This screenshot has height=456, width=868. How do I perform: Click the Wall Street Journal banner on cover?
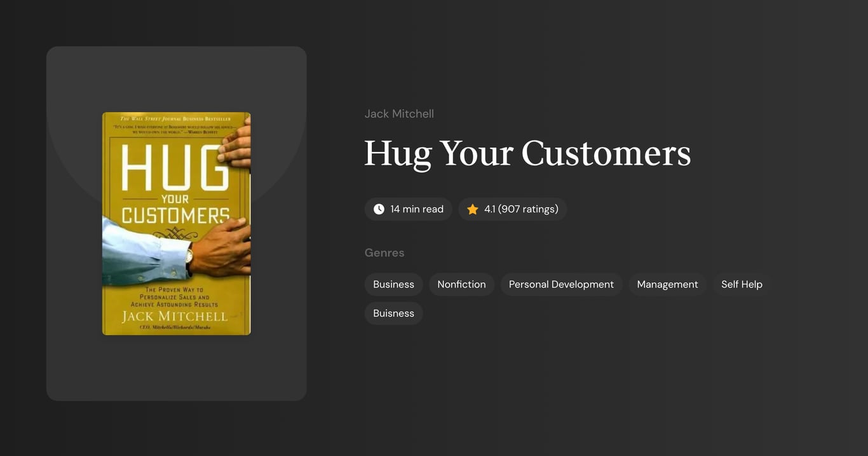[176, 118]
